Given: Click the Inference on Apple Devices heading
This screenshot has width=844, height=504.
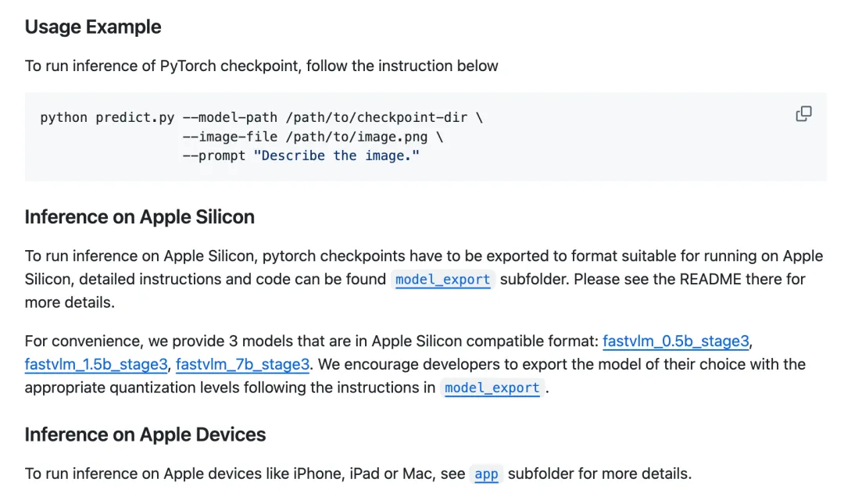Looking at the screenshot, I should pos(145,434).
